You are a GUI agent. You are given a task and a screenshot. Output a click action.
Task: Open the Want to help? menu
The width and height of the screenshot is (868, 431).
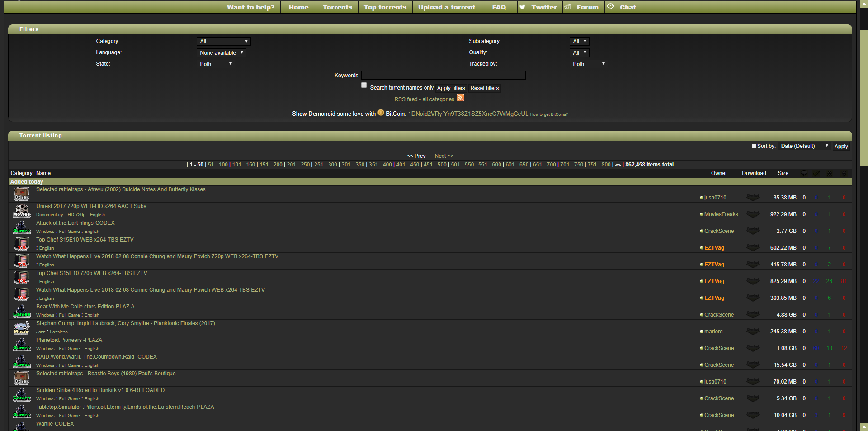(x=251, y=7)
